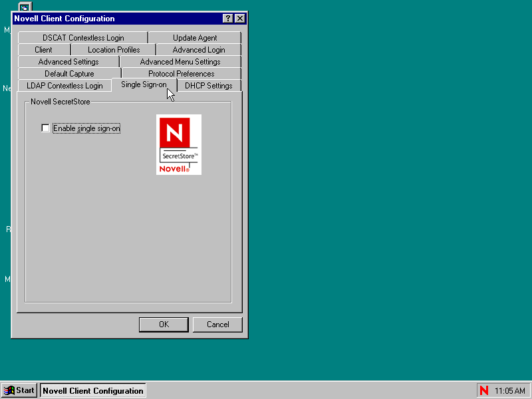The image size is (532, 399).
Task: Open the Location Profiles tab
Action: 114,49
